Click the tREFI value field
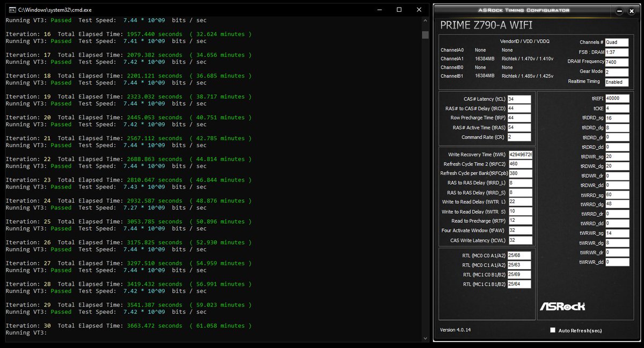The image size is (644, 348). 617,99
